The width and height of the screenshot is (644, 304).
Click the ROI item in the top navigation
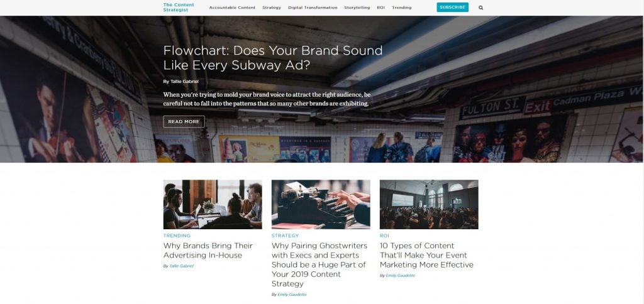point(380,8)
